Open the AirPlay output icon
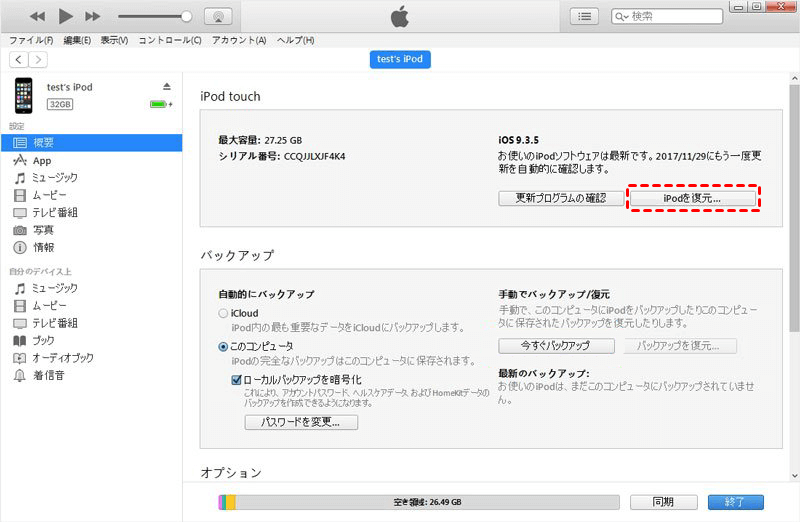Image resolution: width=800 pixels, height=522 pixels. [x=218, y=17]
